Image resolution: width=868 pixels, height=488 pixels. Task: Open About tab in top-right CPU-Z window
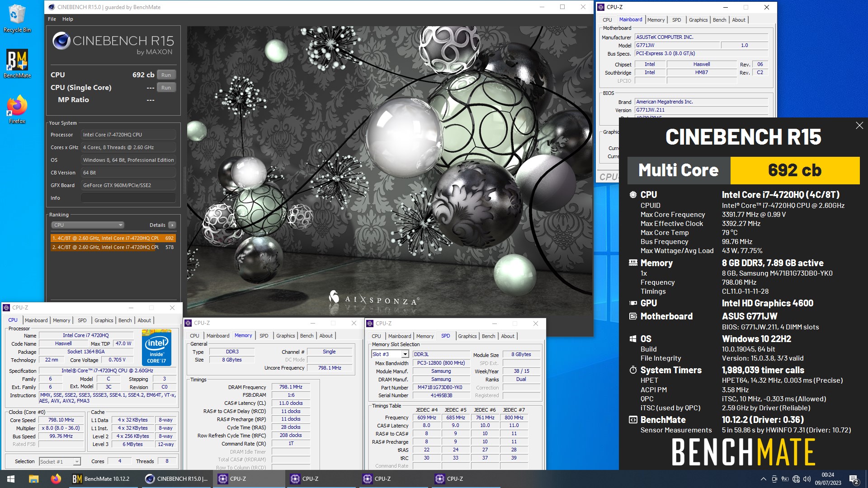(738, 20)
